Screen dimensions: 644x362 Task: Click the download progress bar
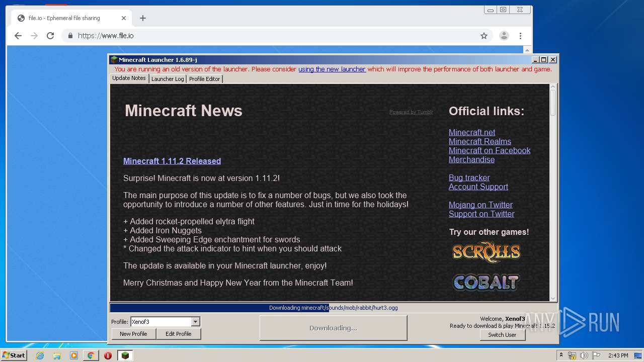333,308
